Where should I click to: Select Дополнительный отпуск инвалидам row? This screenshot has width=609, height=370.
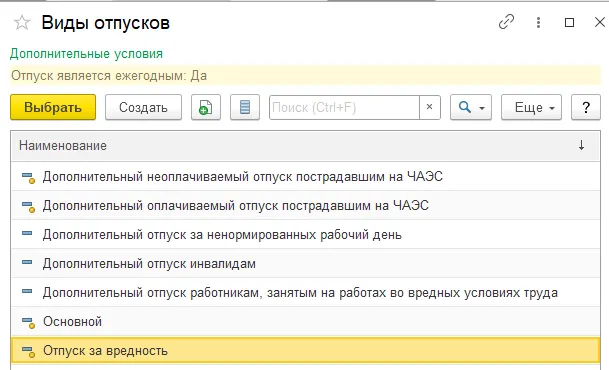point(305,264)
